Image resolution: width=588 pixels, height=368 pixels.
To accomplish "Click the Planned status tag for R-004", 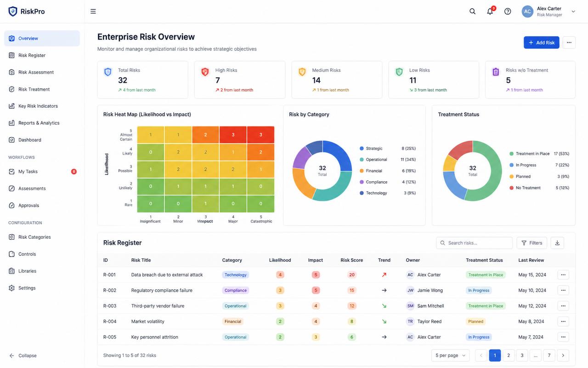I will tap(476, 322).
